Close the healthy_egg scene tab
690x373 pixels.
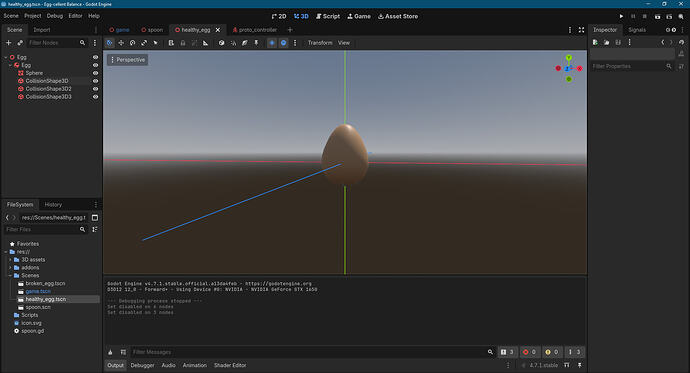click(218, 30)
